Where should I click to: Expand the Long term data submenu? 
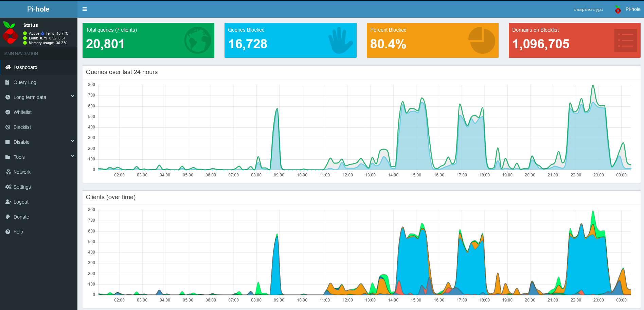[x=72, y=97]
